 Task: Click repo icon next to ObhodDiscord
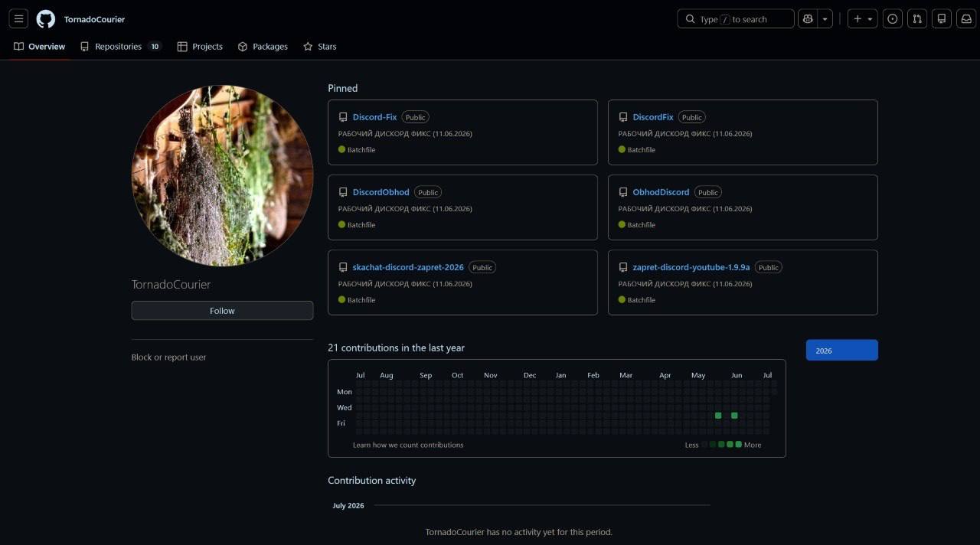(x=623, y=192)
